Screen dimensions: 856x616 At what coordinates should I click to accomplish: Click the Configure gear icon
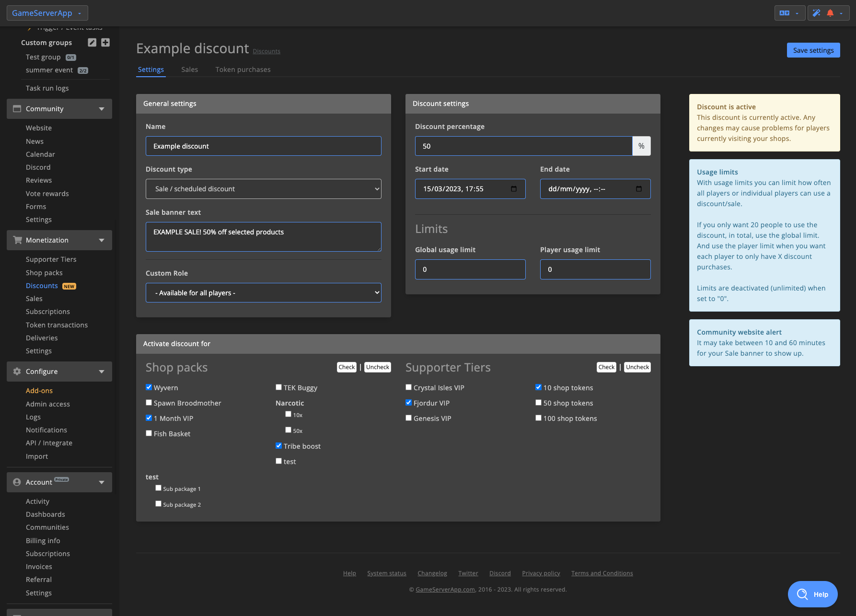17,372
